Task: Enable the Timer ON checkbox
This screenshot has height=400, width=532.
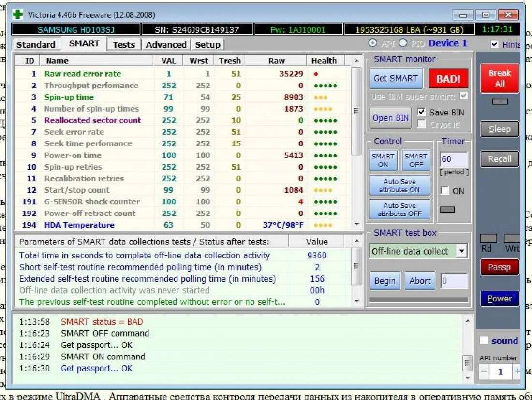Action: (x=444, y=191)
